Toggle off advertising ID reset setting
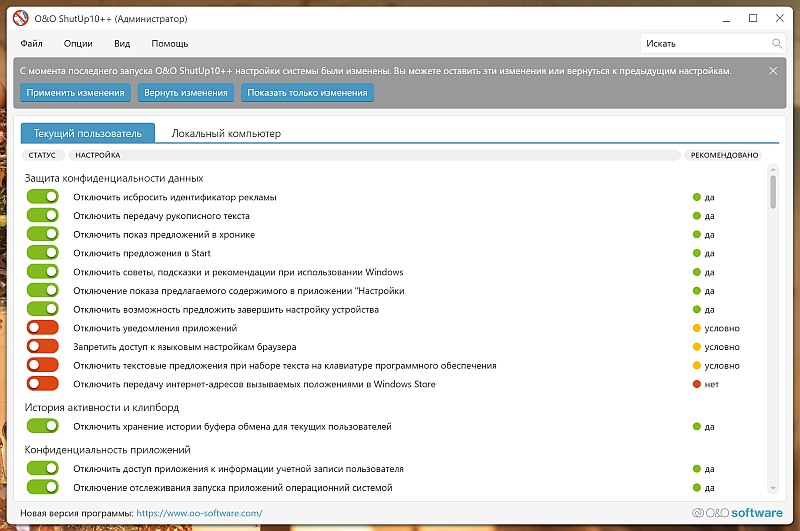This screenshot has height=531, width=800. (43, 197)
